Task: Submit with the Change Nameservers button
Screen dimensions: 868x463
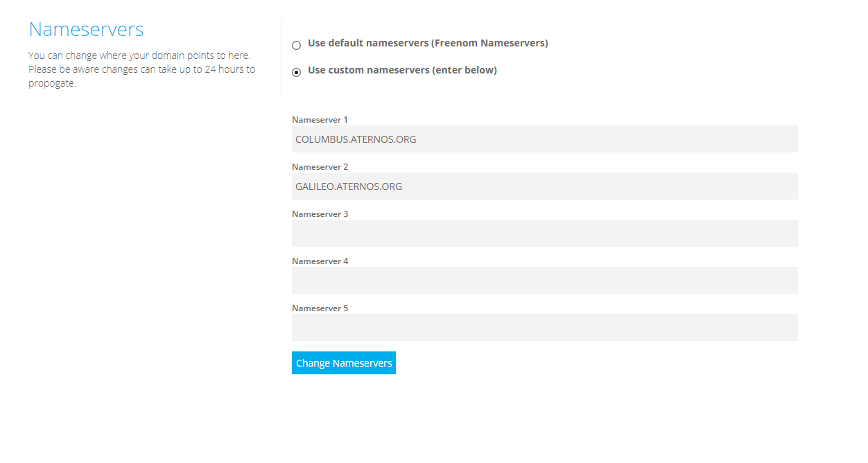Action: tap(344, 362)
